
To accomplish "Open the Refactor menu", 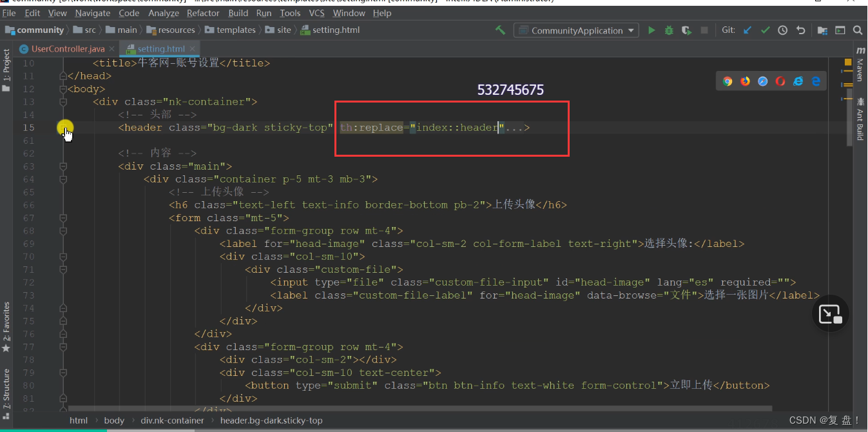I will 203,13.
